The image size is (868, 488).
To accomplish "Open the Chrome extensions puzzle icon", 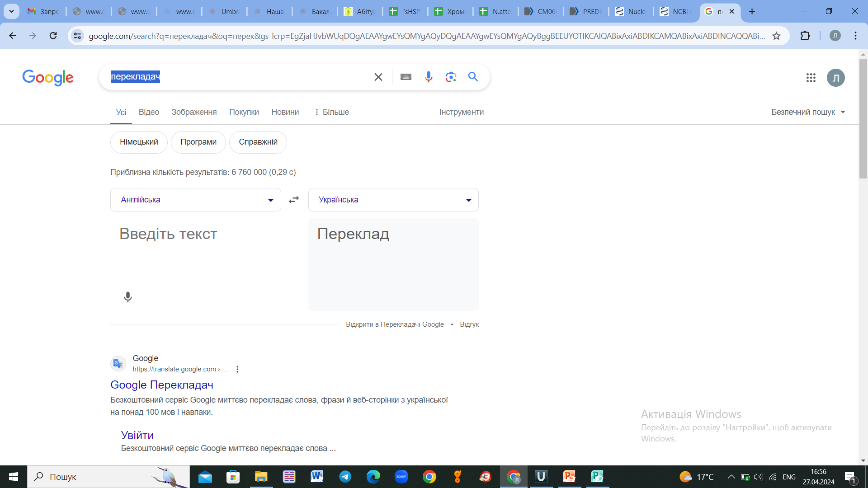I will tap(805, 36).
